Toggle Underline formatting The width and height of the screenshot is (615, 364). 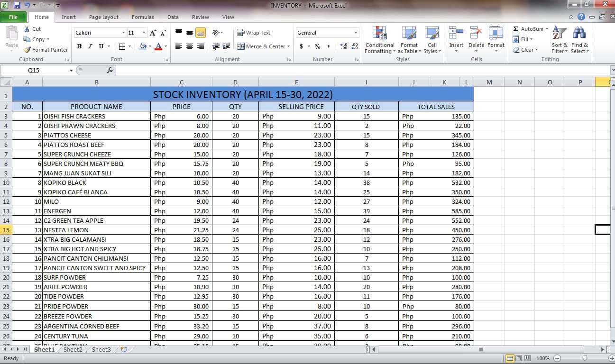pos(101,46)
